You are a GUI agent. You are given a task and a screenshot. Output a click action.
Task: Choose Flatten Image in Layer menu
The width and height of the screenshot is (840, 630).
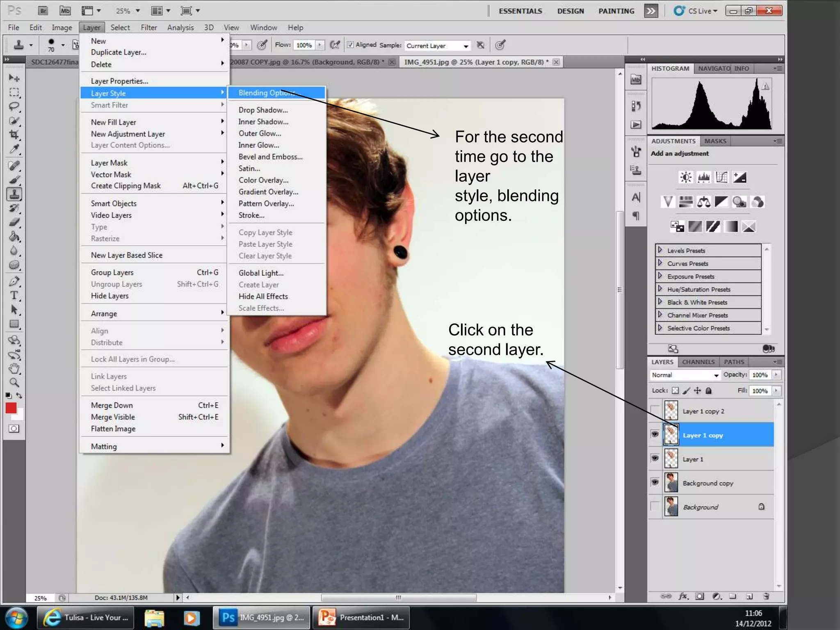(x=113, y=429)
